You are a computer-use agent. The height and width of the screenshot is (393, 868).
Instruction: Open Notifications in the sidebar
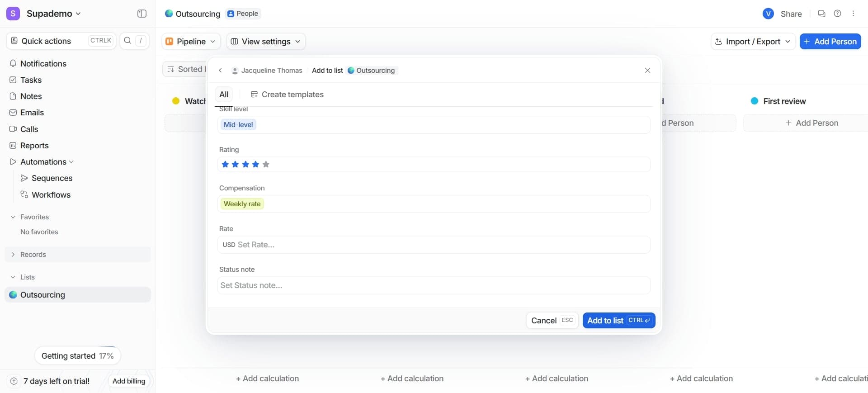(78, 64)
